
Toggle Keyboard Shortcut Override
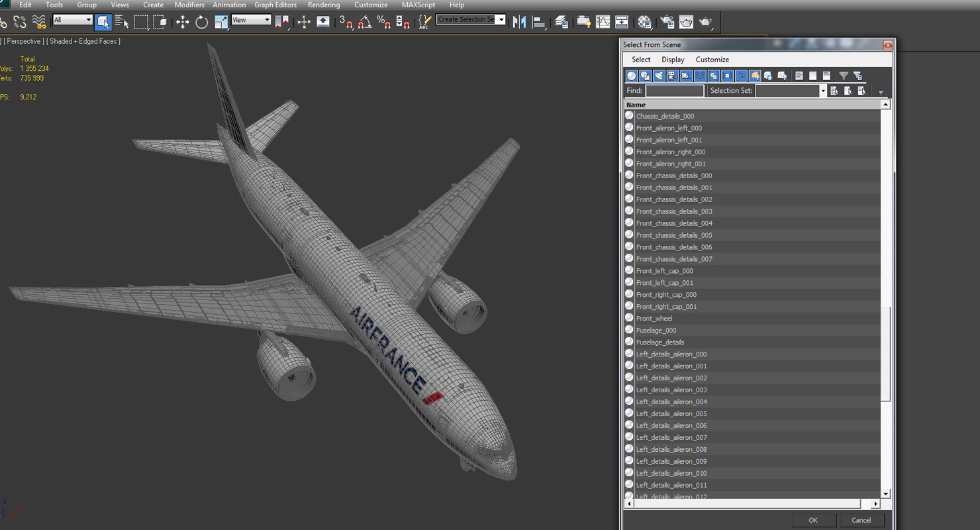pos(323,22)
